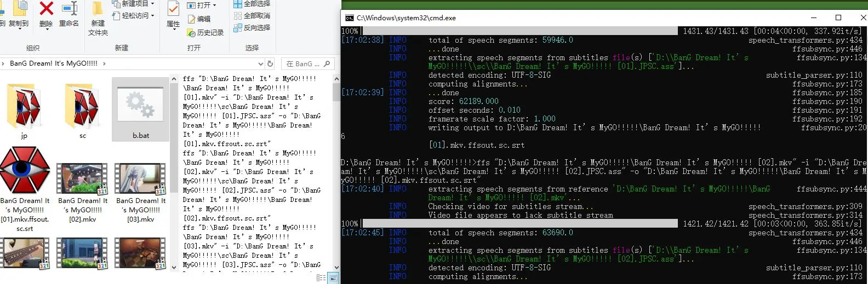Viewport: 868px width, 284px height.
Task: Click the Open (打开) ribbon command
Action: [x=202, y=5]
